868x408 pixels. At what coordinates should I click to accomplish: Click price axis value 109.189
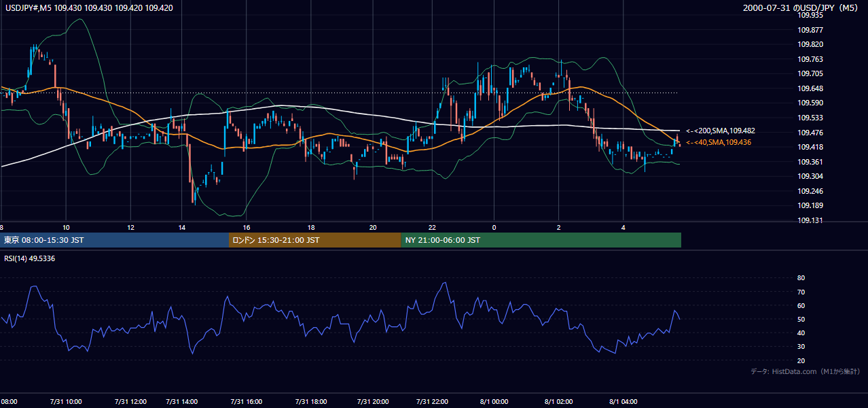(x=810, y=206)
